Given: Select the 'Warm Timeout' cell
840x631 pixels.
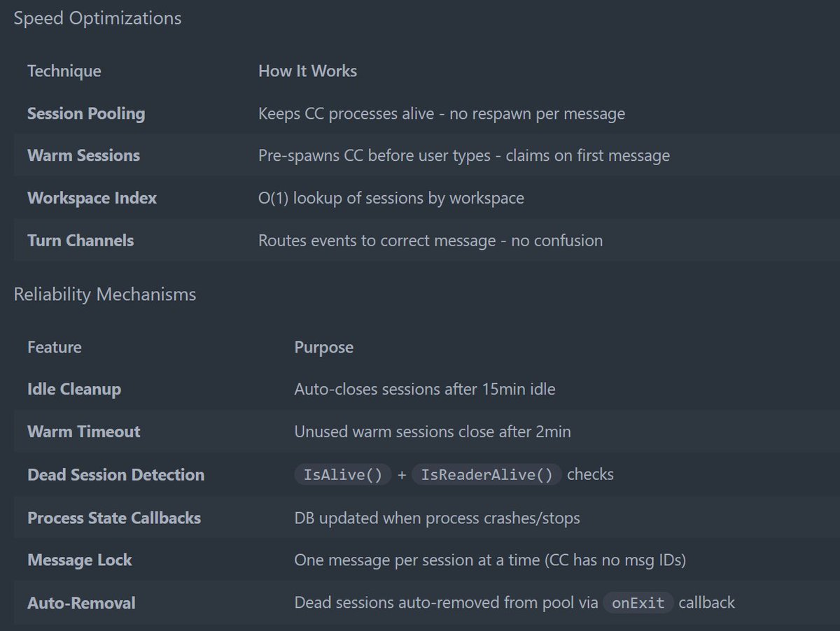Looking at the screenshot, I should (84, 432).
